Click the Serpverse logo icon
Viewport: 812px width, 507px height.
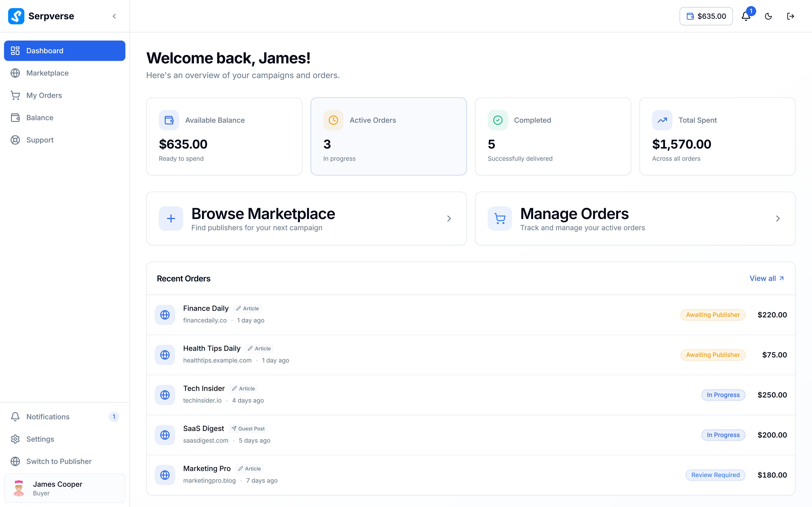16,16
